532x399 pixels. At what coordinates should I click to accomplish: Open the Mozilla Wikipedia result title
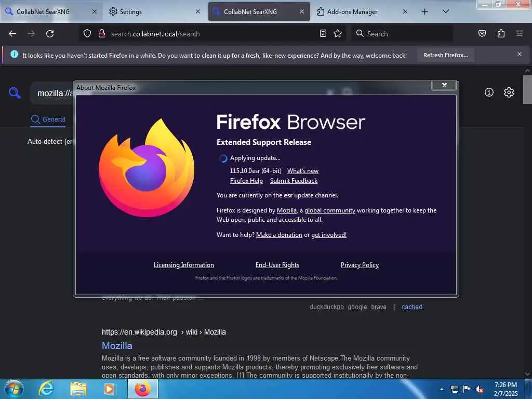point(117,345)
